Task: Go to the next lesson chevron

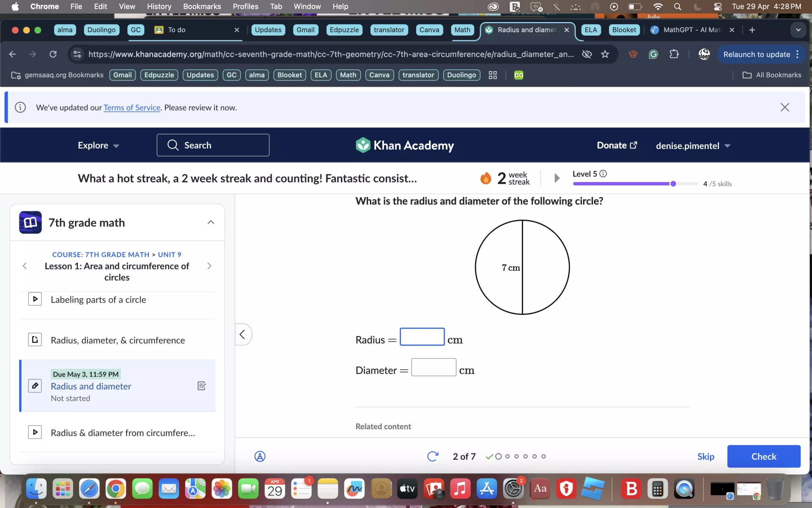Action: pos(209,265)
